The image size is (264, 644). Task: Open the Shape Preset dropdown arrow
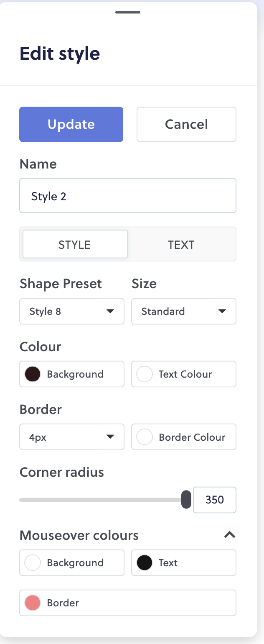click(110, 311)
